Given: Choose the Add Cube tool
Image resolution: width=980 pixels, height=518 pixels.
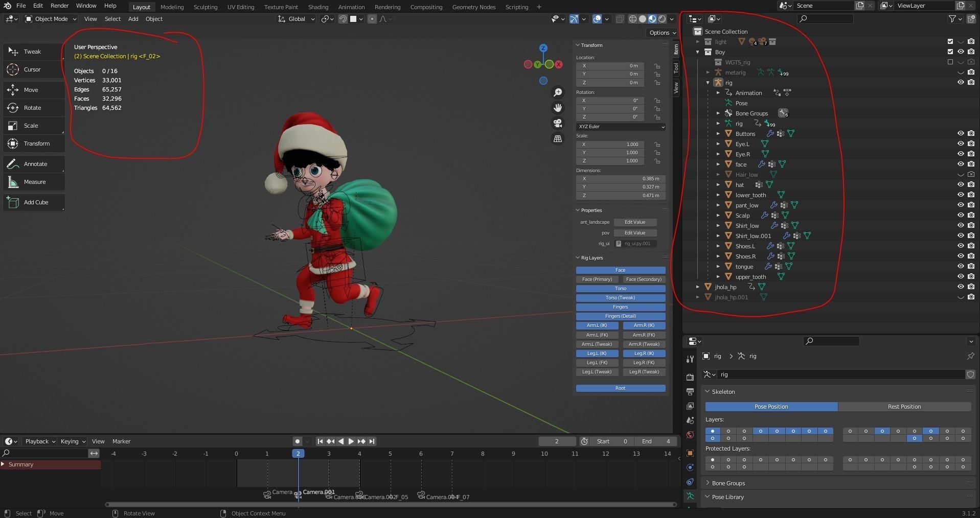Looking at the screenshot, I should (34, 202).
